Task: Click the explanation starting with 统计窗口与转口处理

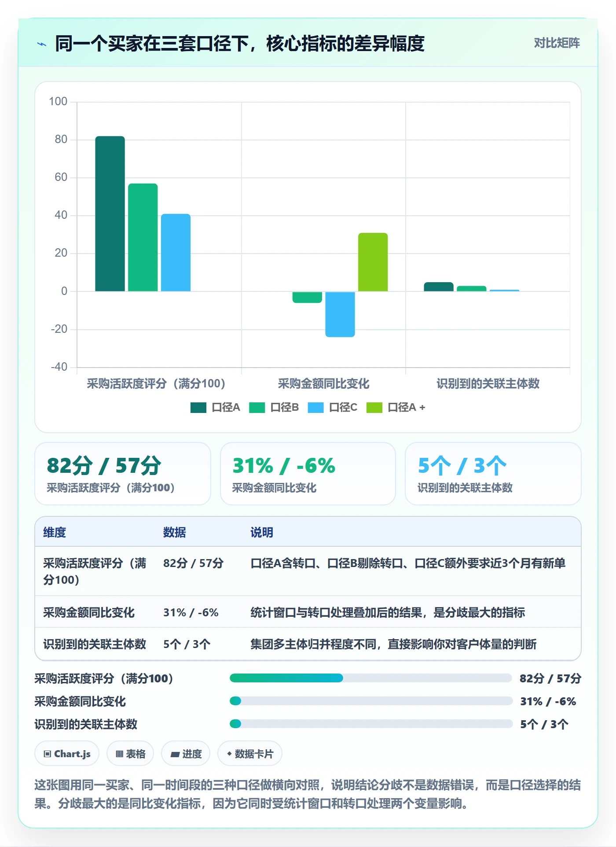Action: coord(388,612)
